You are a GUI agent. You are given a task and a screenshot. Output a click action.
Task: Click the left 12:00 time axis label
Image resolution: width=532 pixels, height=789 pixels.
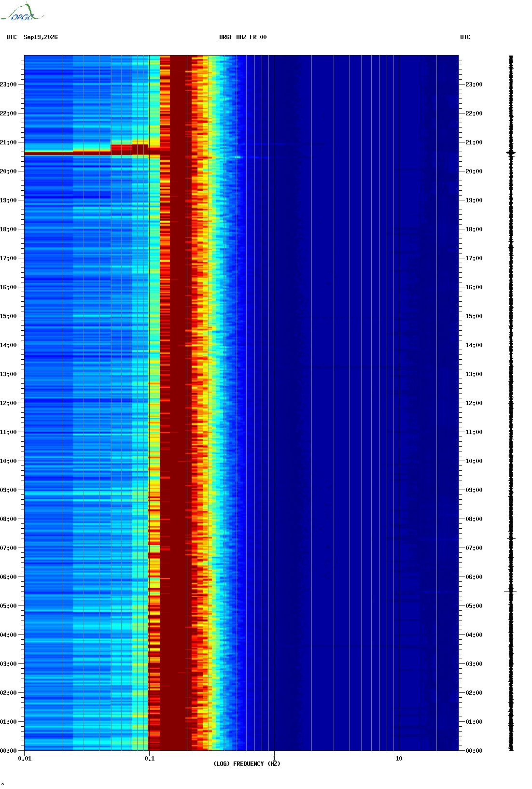pos(8,403)
